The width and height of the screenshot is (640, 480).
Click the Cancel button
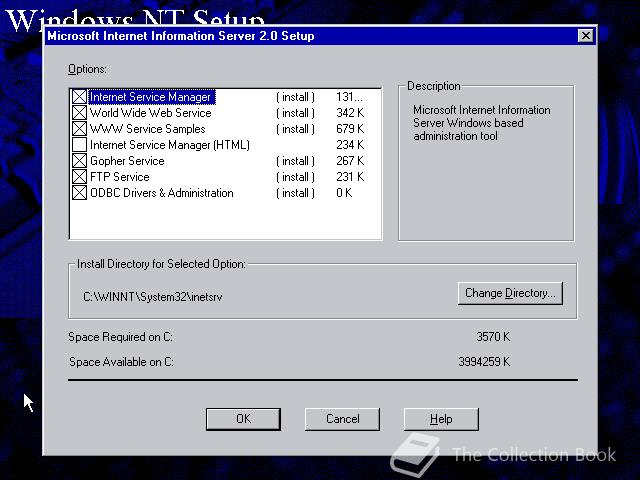tap(342, 419)
